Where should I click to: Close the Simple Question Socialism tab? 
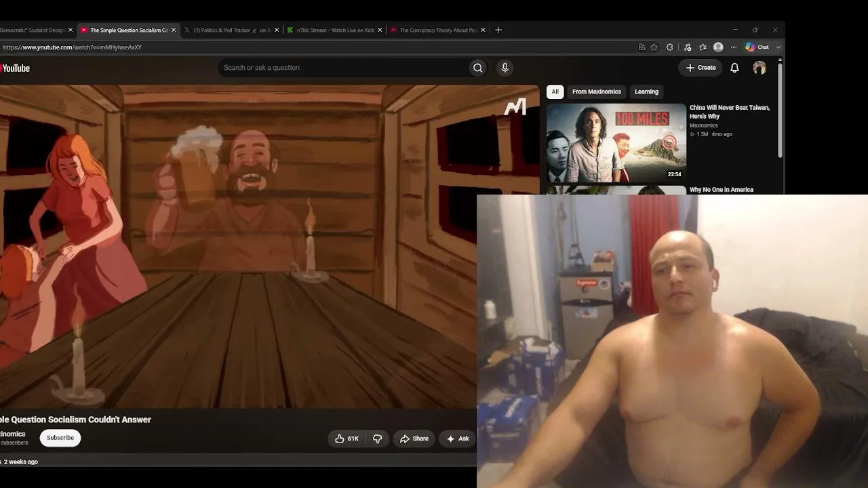174,30
